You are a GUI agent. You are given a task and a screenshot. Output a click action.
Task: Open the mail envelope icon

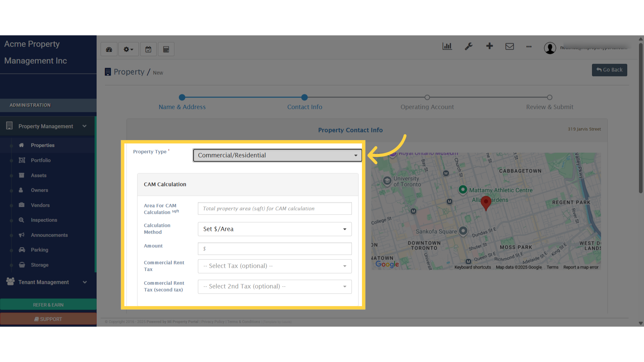click(509, 46)
